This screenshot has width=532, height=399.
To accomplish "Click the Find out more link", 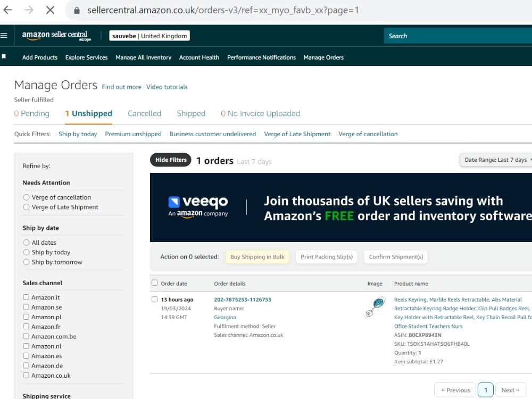I will click(121, 87).
